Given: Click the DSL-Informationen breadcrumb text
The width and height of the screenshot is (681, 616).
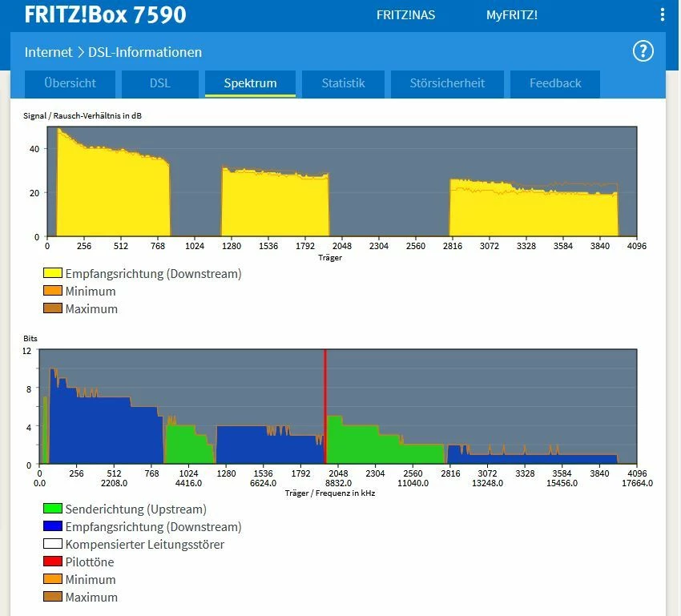Looking at the screenshot, I should click(145, 53).
